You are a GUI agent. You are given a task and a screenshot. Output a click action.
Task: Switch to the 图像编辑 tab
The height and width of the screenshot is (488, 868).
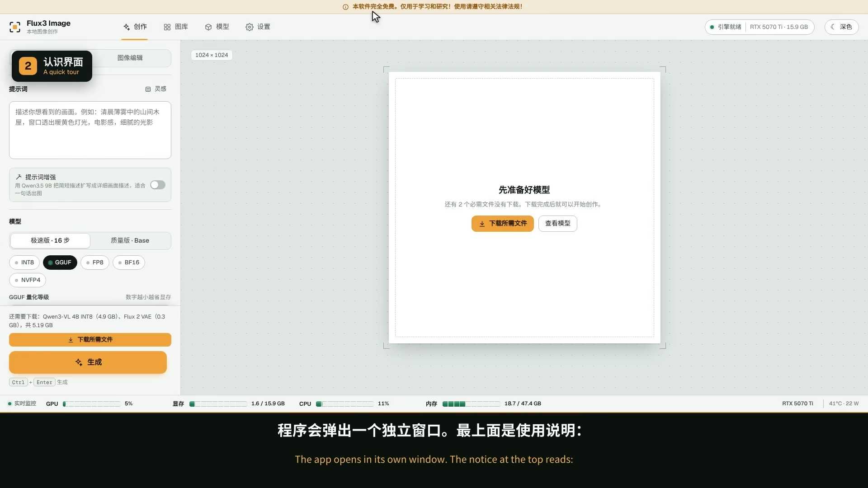(x=130, y=58)
